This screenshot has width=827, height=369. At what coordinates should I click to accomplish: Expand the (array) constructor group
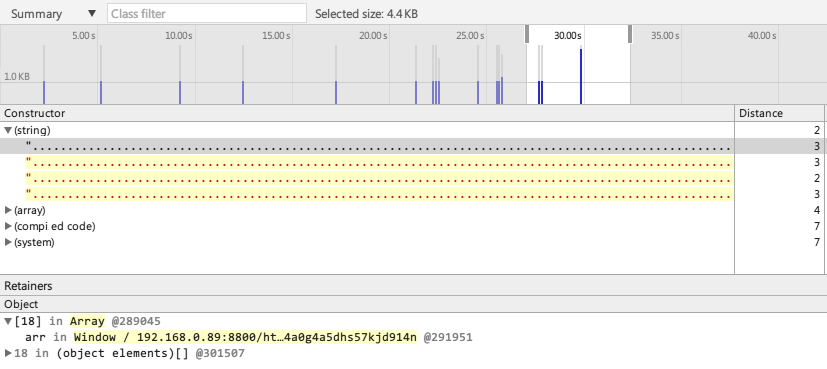point(8,210)
